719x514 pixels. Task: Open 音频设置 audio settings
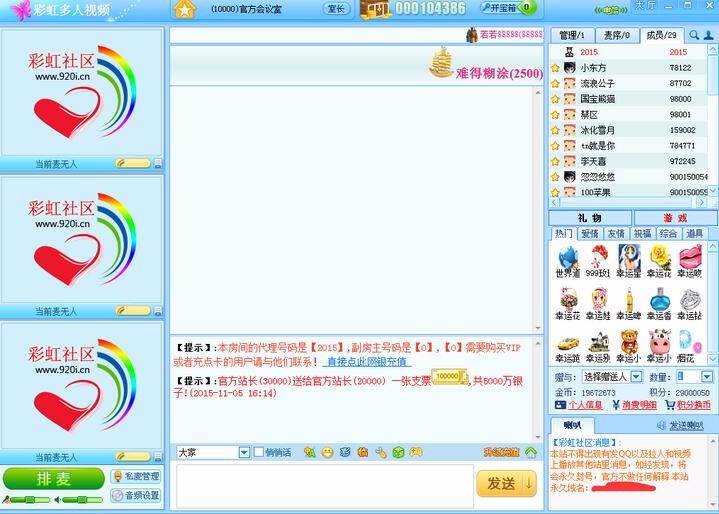[136, 495]
